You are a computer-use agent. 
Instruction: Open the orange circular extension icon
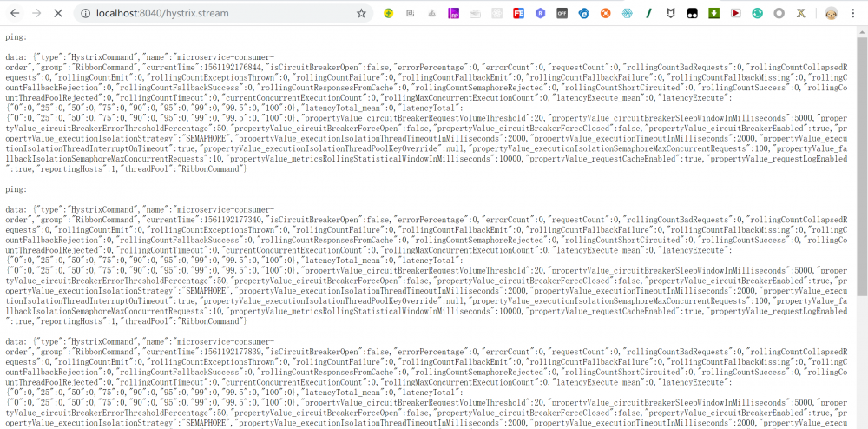[605, 13]
